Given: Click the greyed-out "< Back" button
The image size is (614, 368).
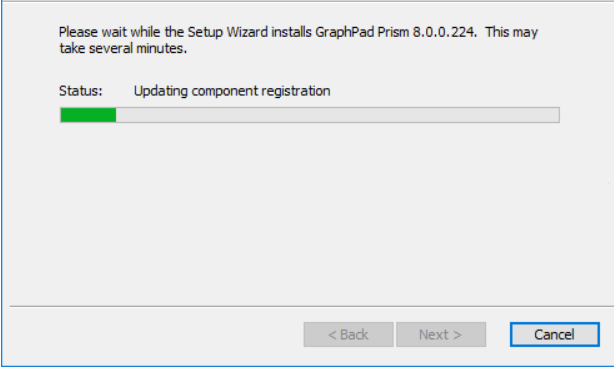Looking at the screenshot, I should [x=349, y=335].
